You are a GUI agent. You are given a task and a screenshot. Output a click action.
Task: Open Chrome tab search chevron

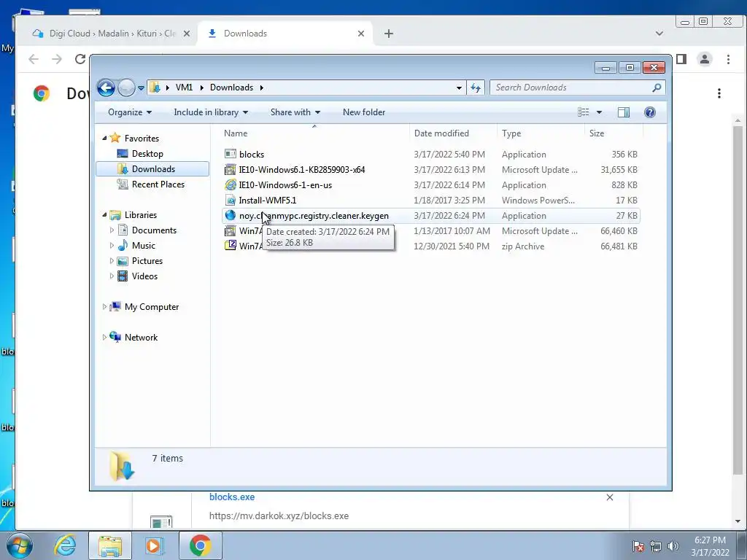pyautogui.click(x=659, y=34)
